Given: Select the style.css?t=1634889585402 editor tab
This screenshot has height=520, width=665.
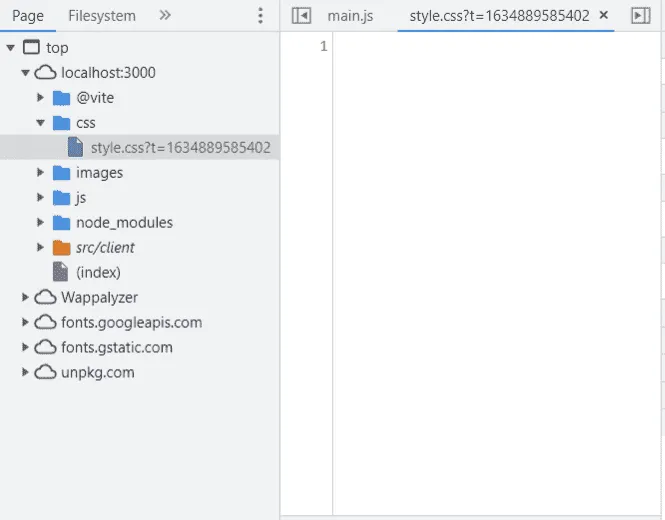Looking at the screenshot, I should point(499,16).
